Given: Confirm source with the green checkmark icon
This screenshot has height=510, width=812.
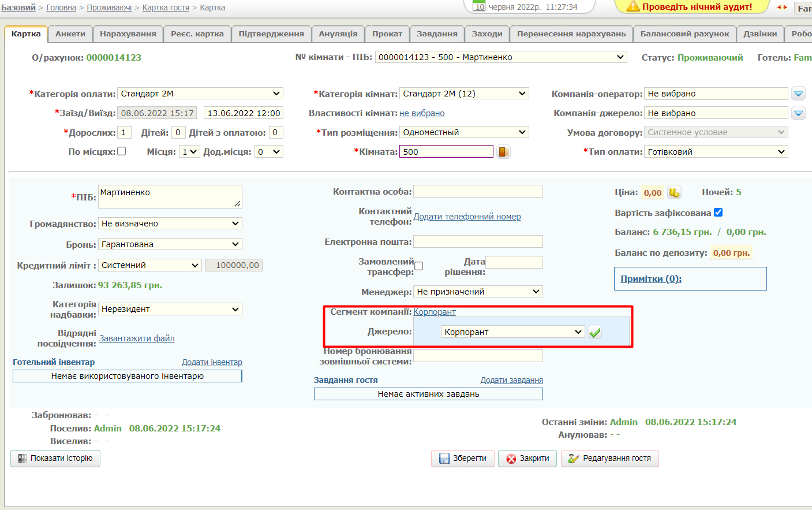Looking at the screenshot, I should tap(594, 332).
